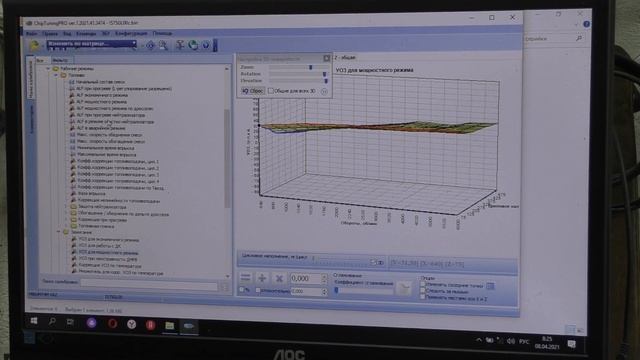Select 'Коррекция УОЗ по температуре' map

(110, 265)
